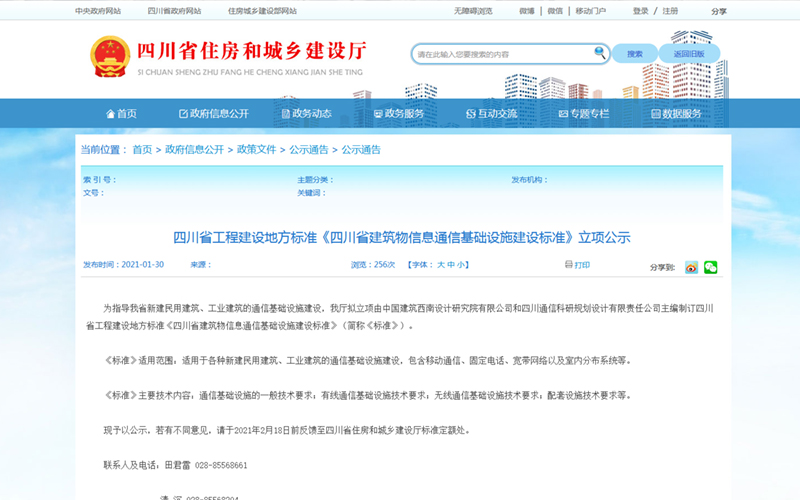Screen dimensions: 800x500
Task: Click the article title 立项公示 heading
Action: click(402, 237)
